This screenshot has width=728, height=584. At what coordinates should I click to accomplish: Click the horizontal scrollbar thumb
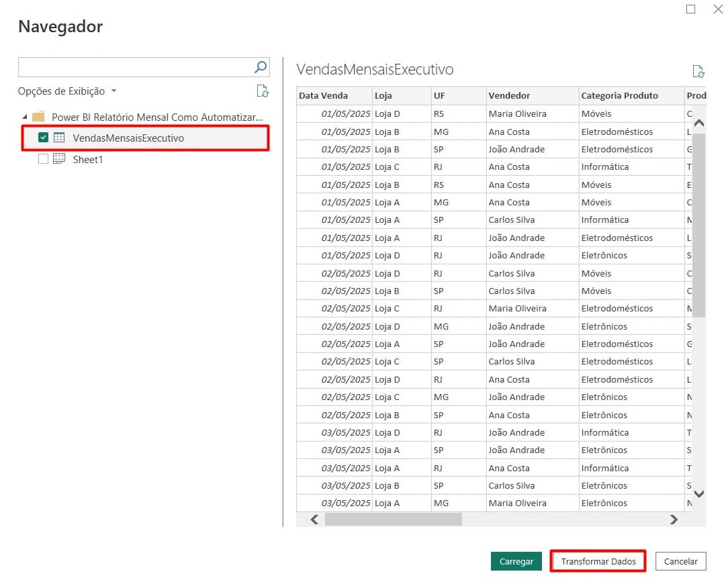[394, 520]
